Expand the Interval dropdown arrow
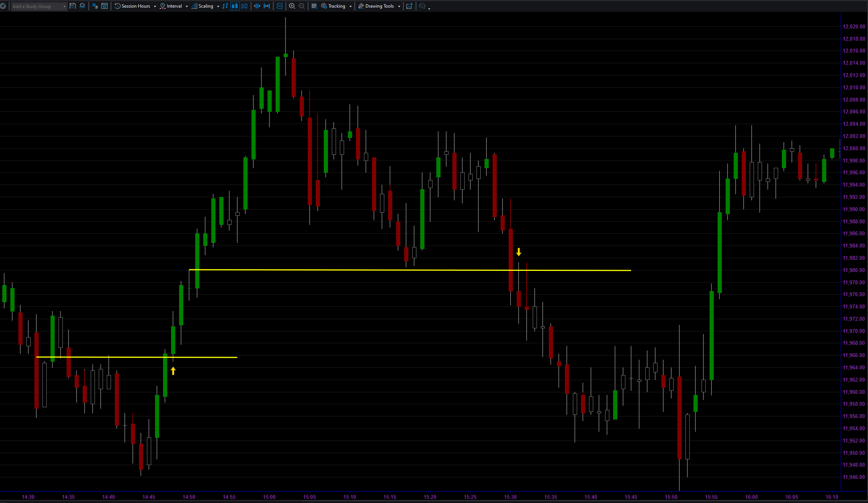This screenshot has height=503, width=868. 187,7
